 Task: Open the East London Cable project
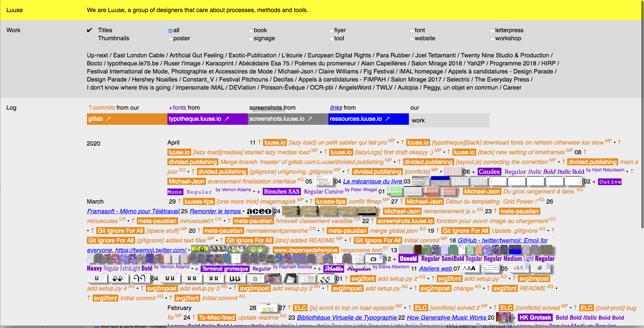pyautogui.click(x=139, y=55)
